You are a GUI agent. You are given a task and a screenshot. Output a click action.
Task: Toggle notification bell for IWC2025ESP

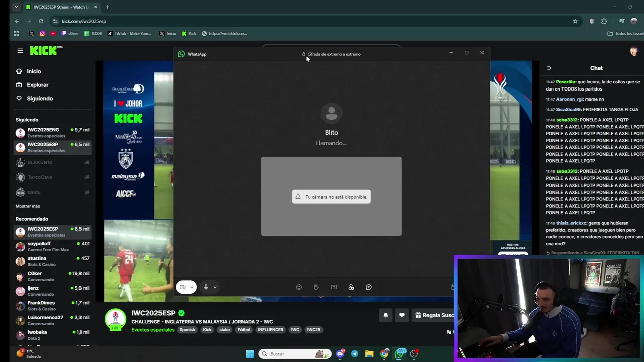pos(386,315)
